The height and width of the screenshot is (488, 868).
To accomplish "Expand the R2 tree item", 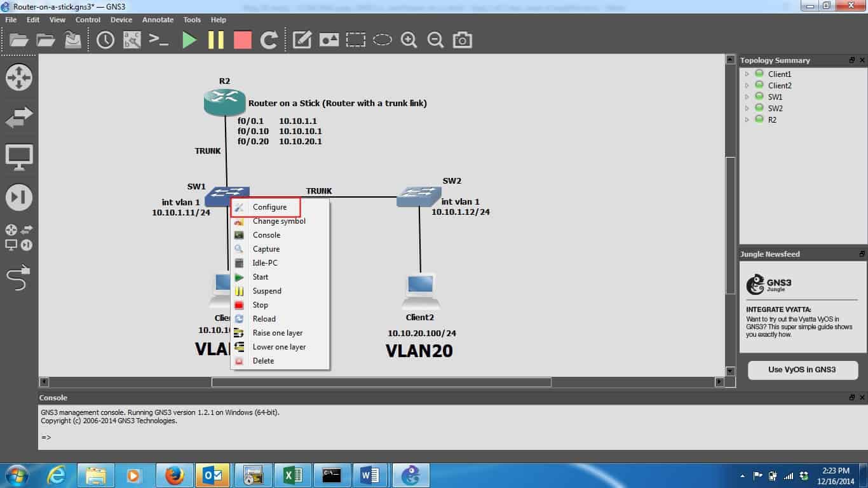I will point(747,120).
